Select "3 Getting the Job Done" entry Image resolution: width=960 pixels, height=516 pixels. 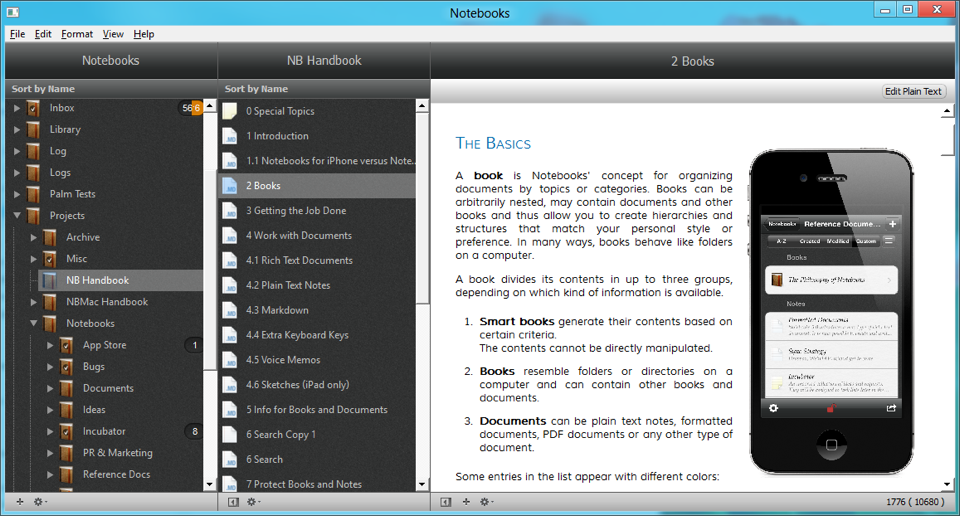point(317,211)
